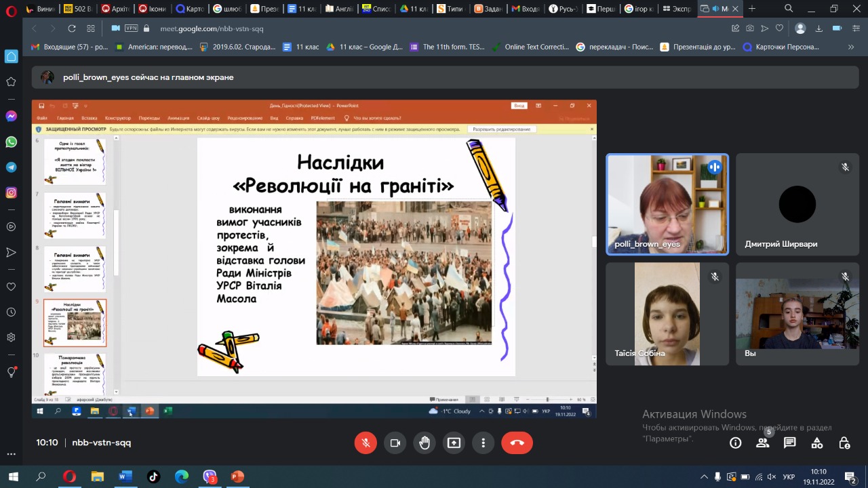The image size is (868, 488).
Task: Switch to the "Архіт" browser tab
Action: click(x=115, y=9)
